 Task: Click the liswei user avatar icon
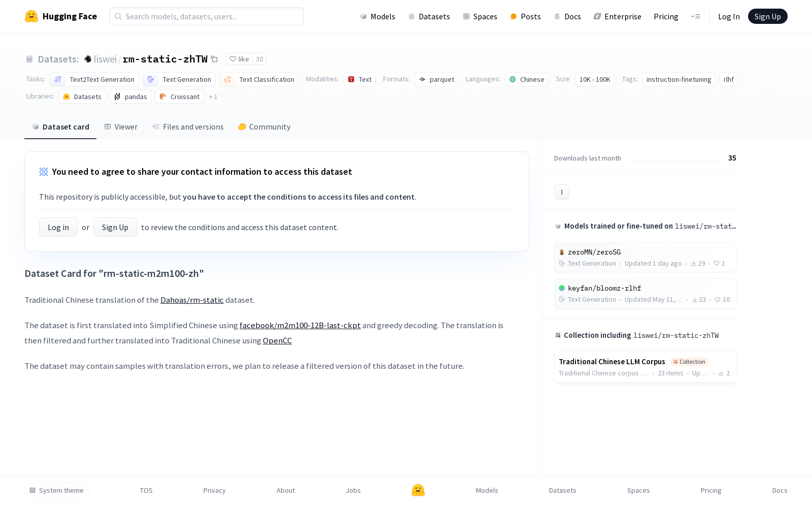click(88, 59)
